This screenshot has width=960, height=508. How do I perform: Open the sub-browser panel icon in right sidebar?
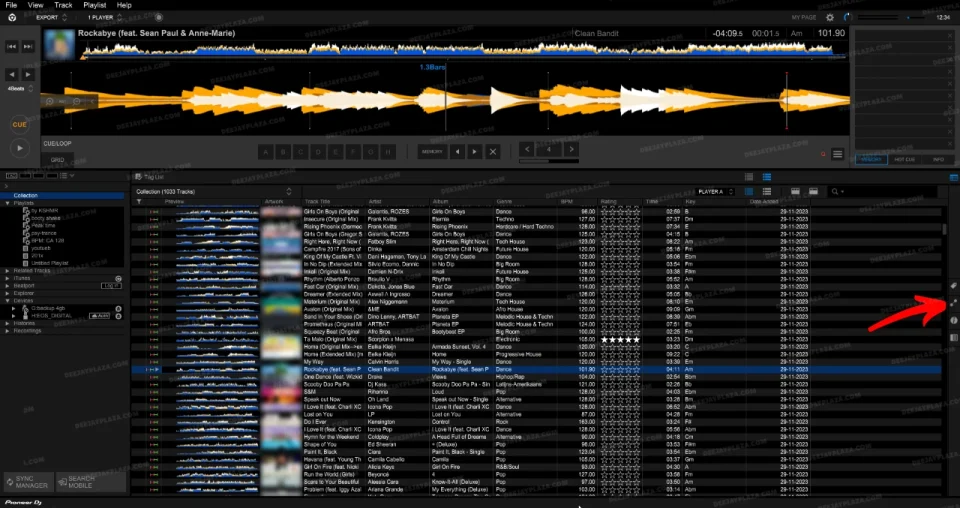tap(953, 338)
